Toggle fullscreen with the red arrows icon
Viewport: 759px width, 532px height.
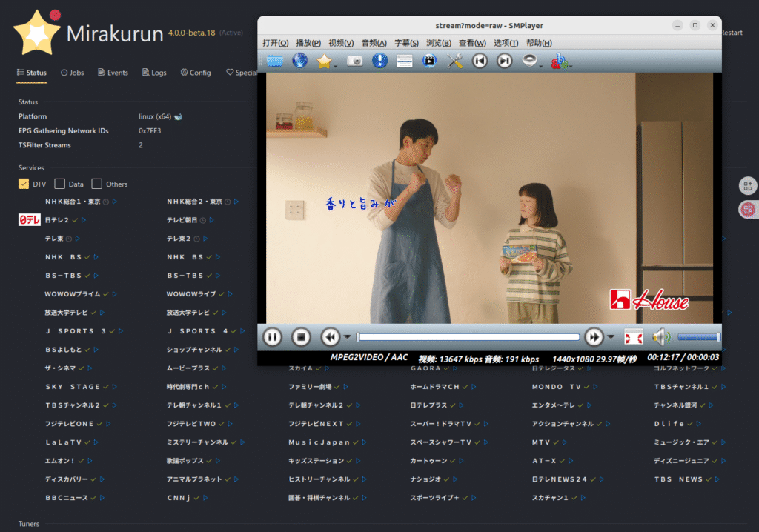pos(633,337)
